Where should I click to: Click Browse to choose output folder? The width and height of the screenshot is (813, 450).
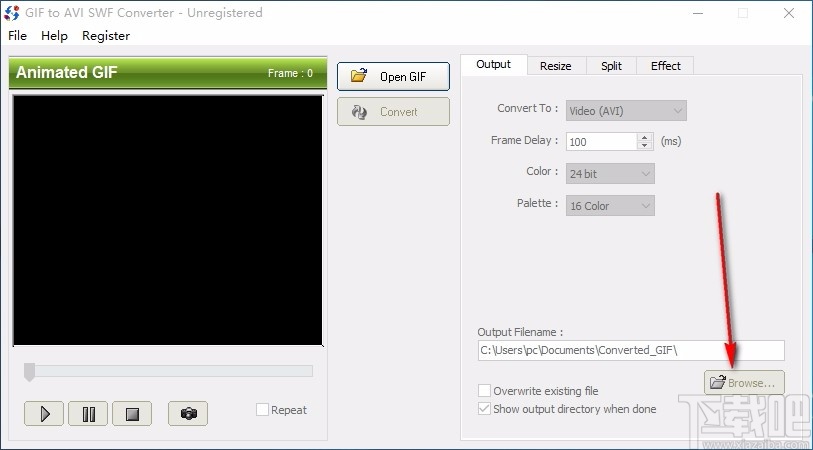pyautogui.click(x=745, y=383)
